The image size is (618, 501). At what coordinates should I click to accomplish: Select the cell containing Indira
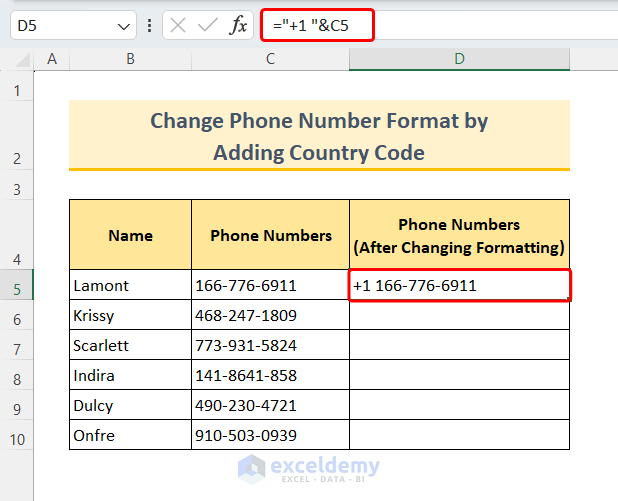pyautogui.click(x=130, y=374)
